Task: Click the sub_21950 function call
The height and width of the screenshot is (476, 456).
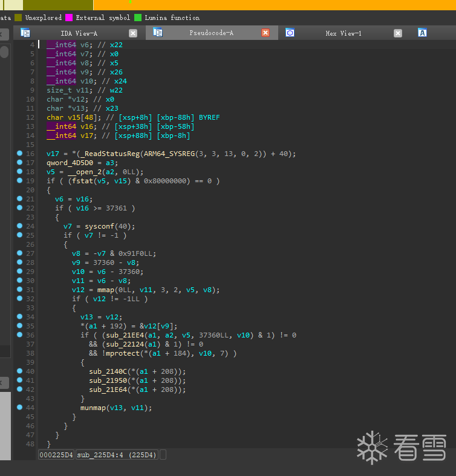Action: (108, 380)
